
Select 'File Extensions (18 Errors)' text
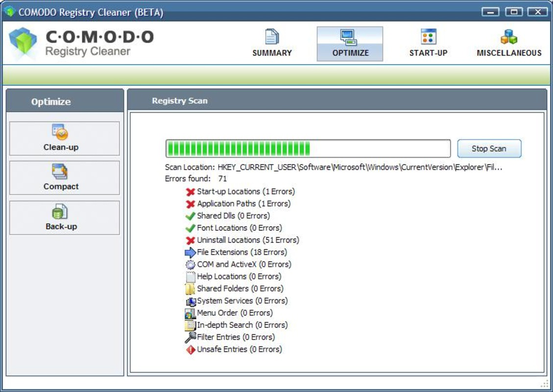coord(242,252)
